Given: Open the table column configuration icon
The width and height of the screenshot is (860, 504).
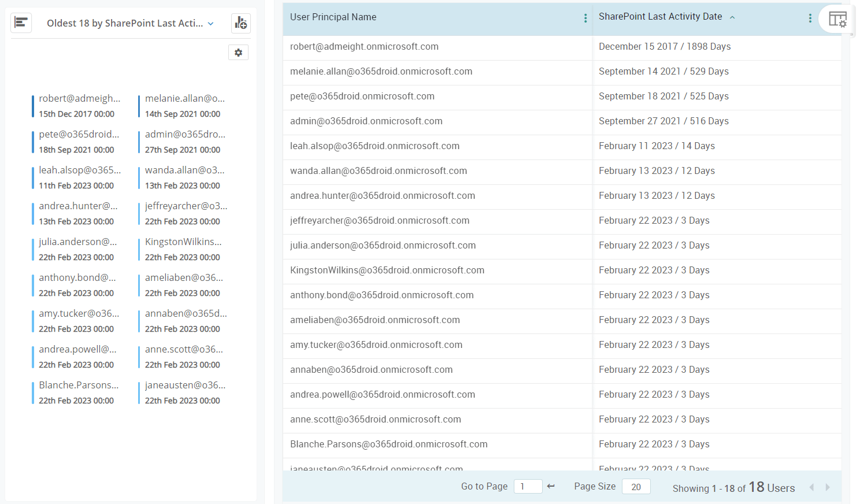Looking at the screenshot, I should [x=837, y=19].
